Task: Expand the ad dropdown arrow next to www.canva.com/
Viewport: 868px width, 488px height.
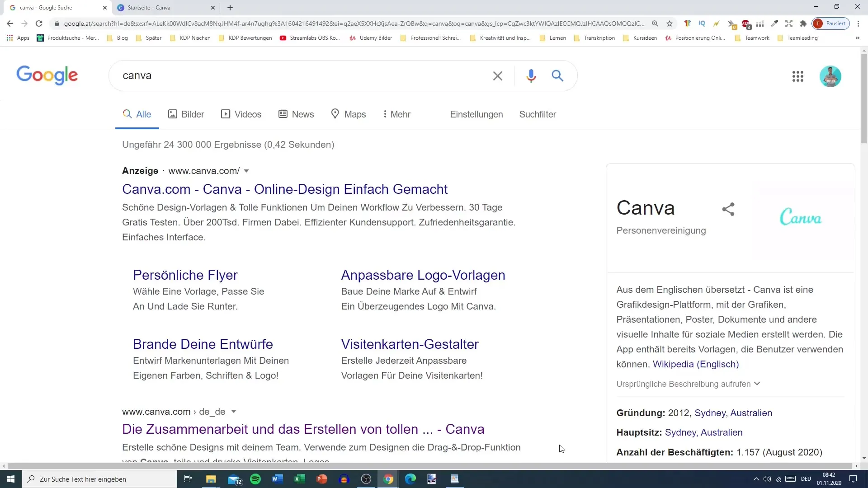Action: (x=246, y=171)
